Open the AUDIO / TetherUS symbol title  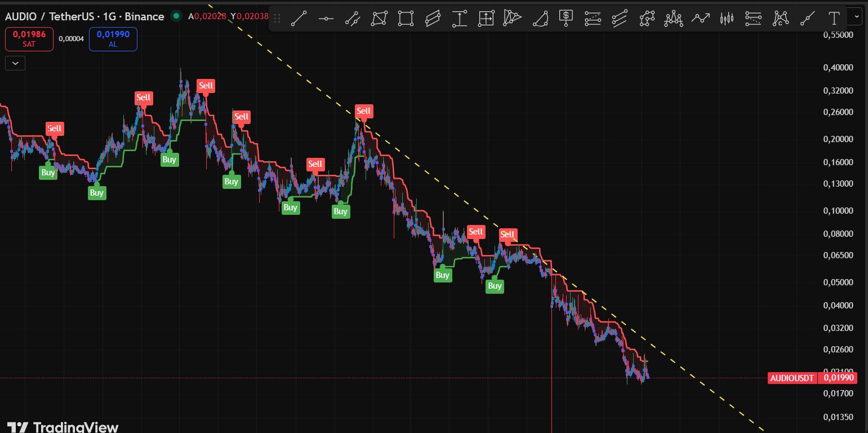coord(84,16)
